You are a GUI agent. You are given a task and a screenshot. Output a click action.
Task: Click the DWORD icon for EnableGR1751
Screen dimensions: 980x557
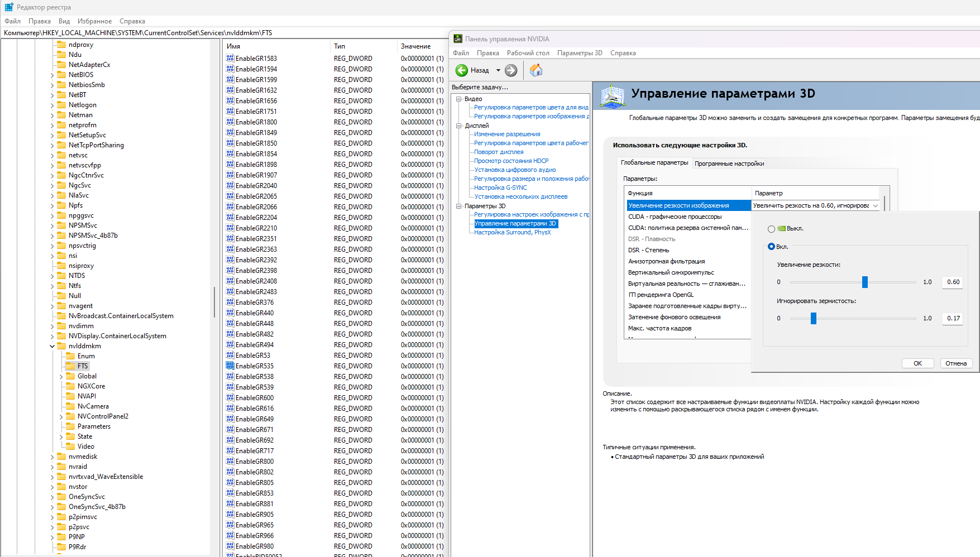(230, 111)
